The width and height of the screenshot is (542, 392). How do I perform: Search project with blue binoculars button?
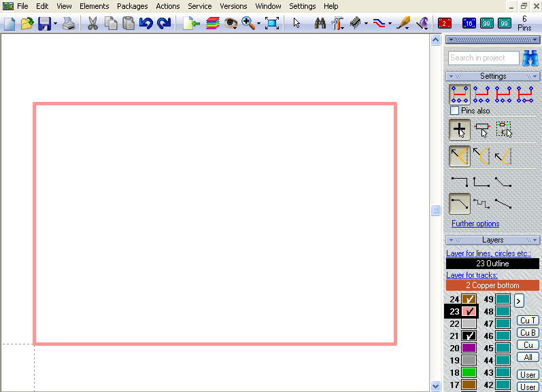point(530,58)
